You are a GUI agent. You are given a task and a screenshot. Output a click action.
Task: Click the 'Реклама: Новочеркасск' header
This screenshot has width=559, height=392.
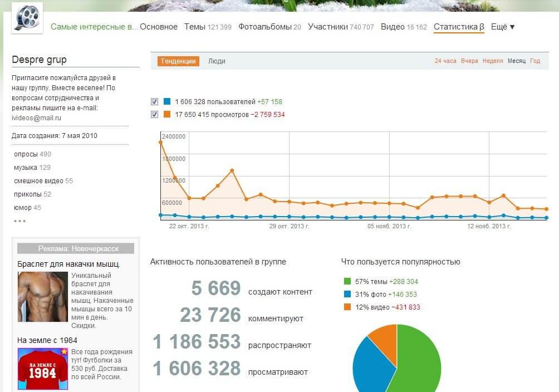click(x=76, y=248)
